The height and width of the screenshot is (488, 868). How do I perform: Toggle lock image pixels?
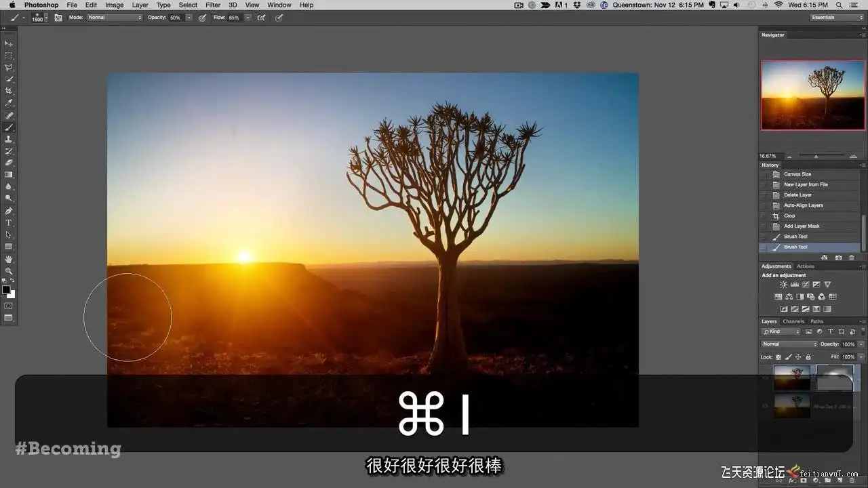(x=788, y=357)
